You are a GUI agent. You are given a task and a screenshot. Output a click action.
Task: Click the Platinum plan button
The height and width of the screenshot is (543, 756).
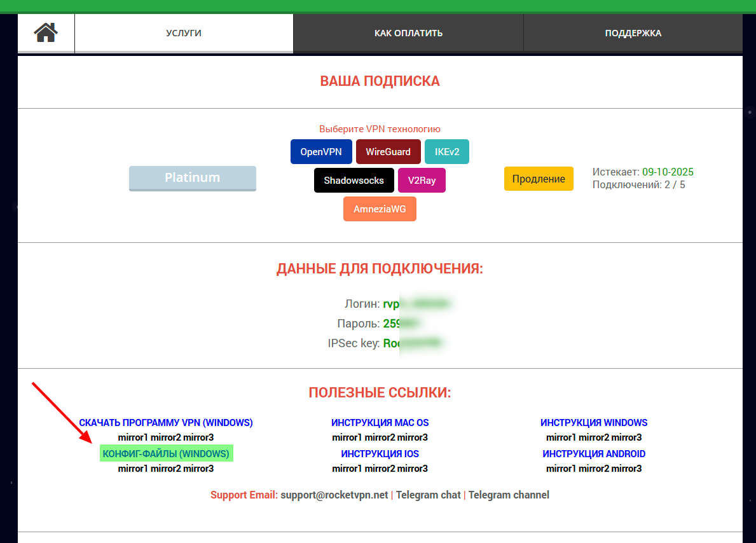click(x=192, y=178)
